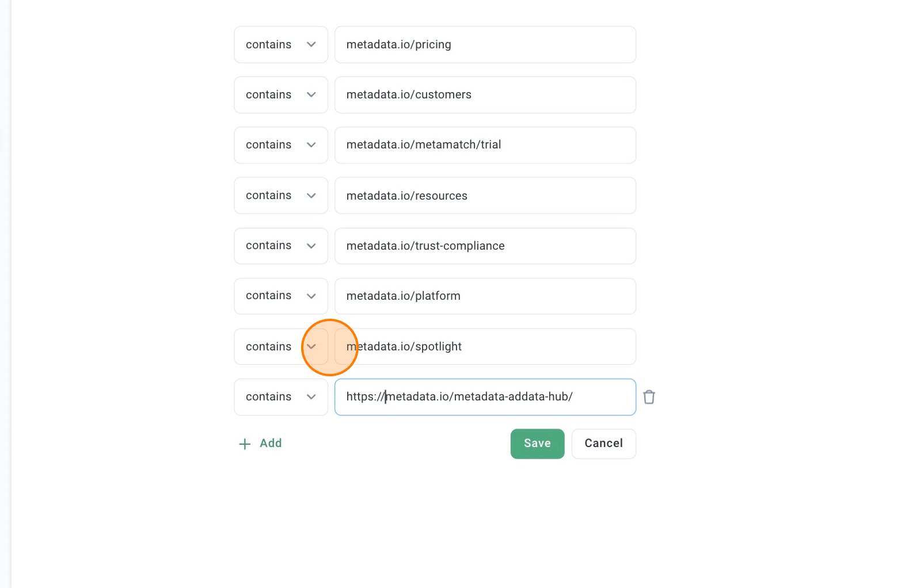The image size is (924, 588).
Task: Open the dropdown for the trust-compliance rule
Action: (281, 246)
